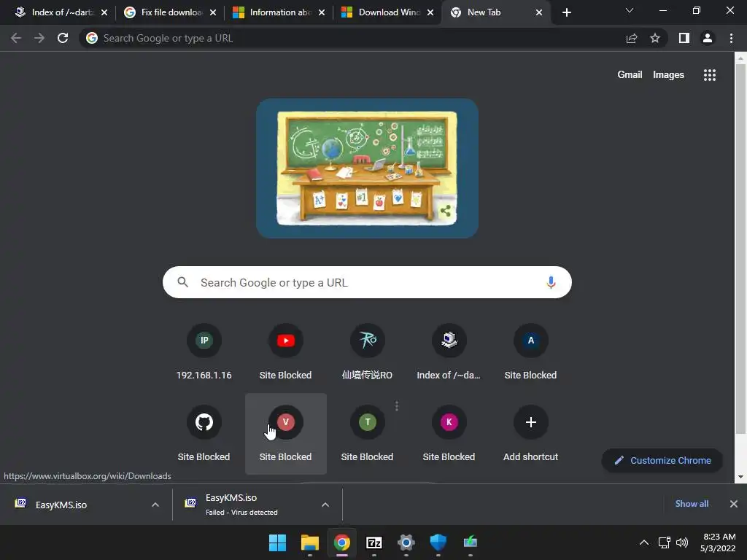Viewport: 747px width, 560px height.
Task: Click the share page icon in address bar
Action: (632, 38)
